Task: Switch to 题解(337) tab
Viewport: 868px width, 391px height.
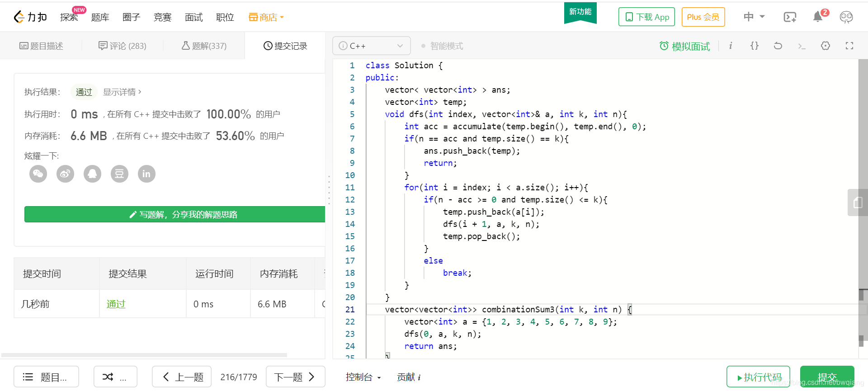Action: [204, 46]
